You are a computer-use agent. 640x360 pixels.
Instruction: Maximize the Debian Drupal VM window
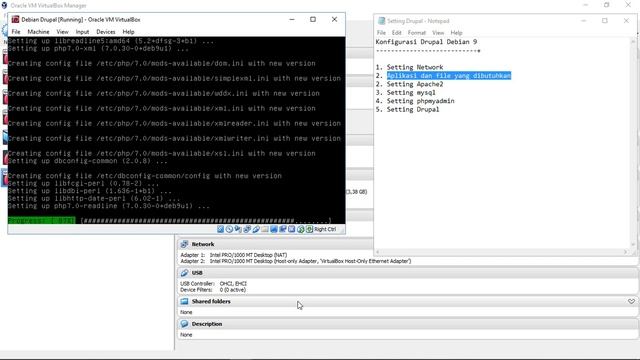pos(313,19)
